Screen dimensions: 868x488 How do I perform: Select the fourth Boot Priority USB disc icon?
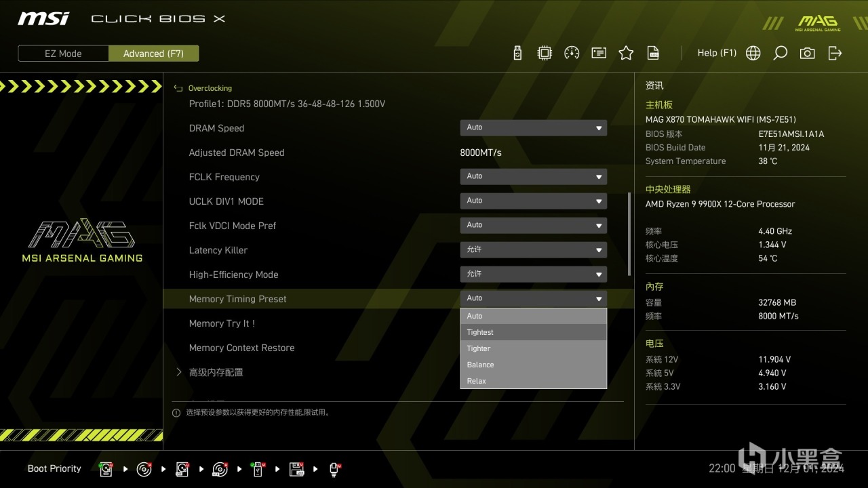[x=220, y=469]
